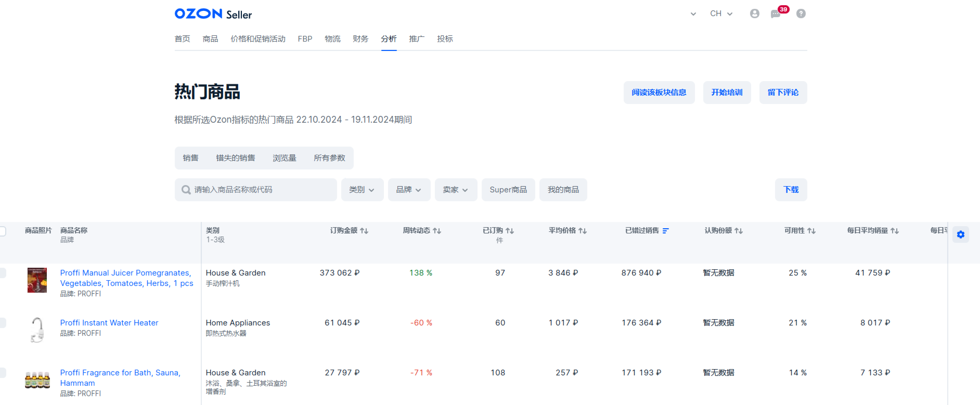Expand the 卖家 dropdown filter
The width and height of the screenshot is (980, 405).
click(454, 189)
